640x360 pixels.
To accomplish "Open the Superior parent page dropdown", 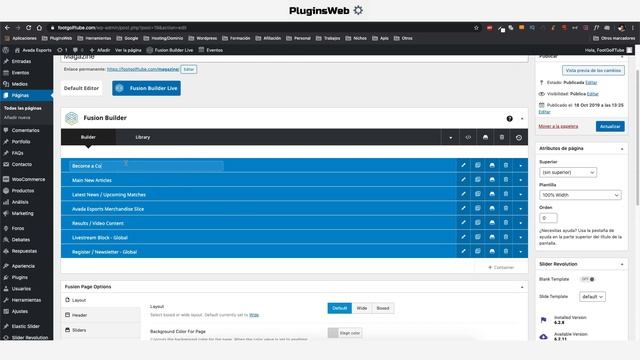I will (568, 172).
